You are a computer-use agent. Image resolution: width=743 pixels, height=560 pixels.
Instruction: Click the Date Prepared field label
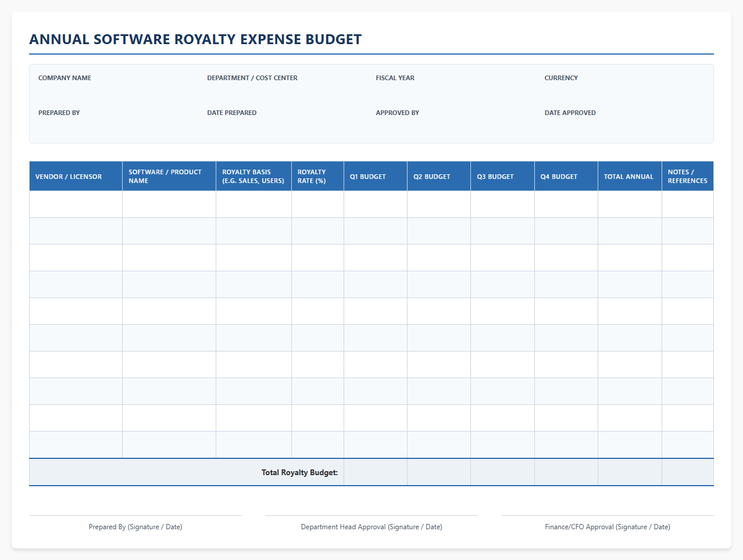click(x=231, y=113)
